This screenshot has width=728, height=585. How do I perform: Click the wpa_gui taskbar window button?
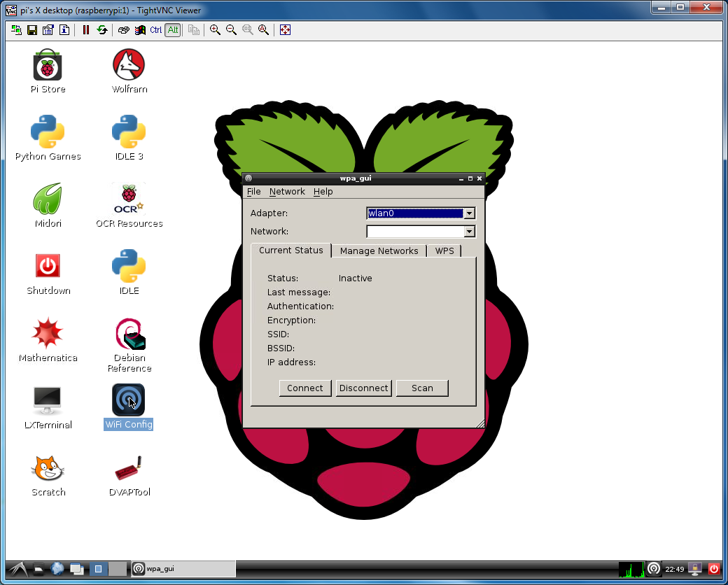pos(183,569)
